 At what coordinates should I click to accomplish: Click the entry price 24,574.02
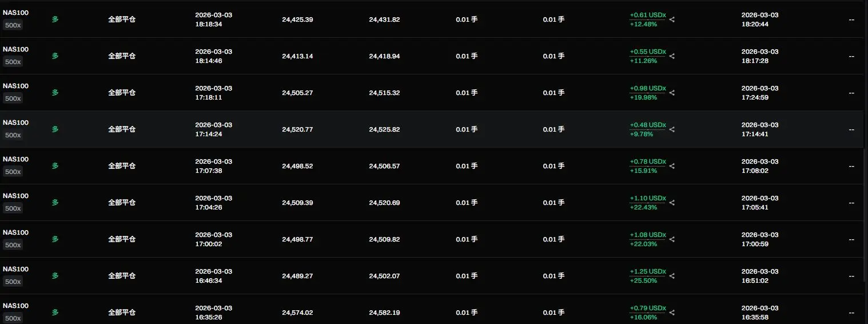(297, 313)
